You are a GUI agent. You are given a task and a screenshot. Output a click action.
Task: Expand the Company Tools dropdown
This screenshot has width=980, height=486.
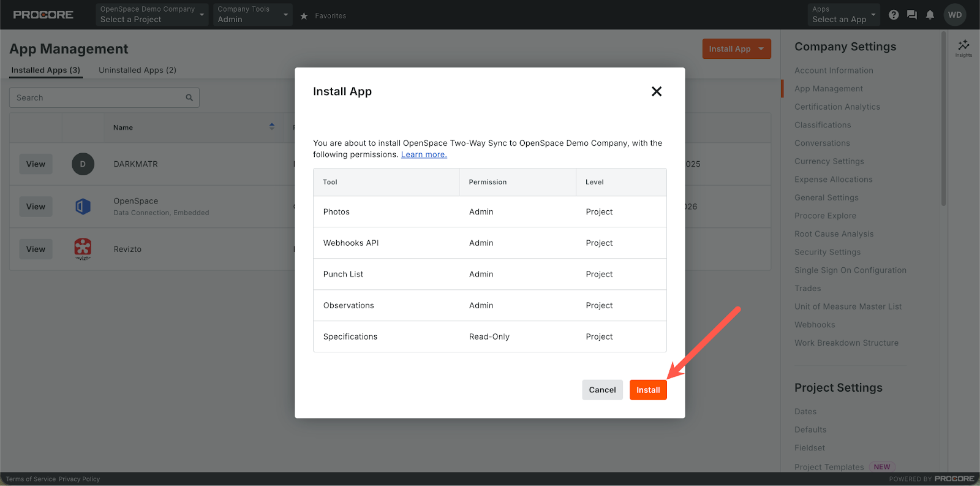[252, 15]
